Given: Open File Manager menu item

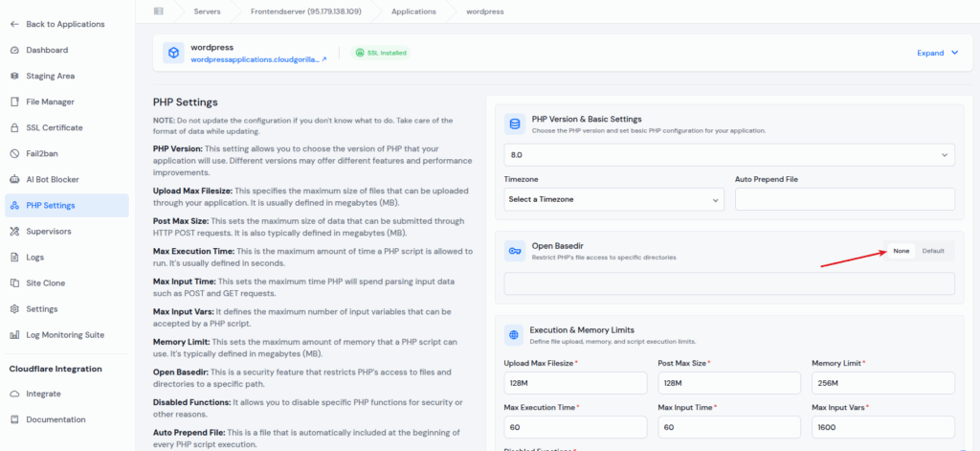Looking at the screenshot, I should point(67,101).
